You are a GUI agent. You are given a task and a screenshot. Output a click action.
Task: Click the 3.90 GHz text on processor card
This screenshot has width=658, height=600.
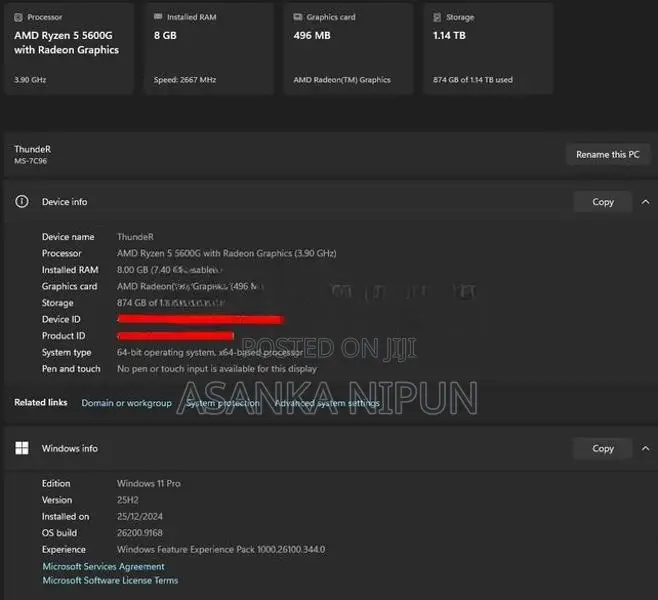tap(30, 80)
